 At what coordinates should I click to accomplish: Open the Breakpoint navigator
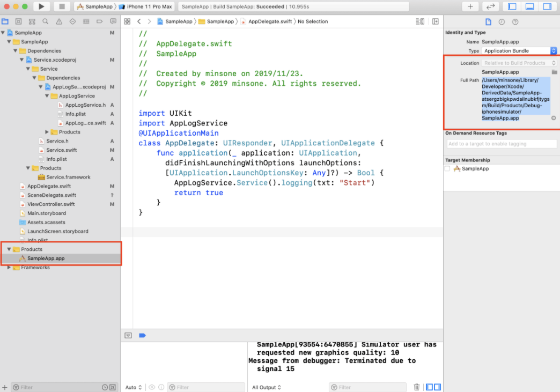(99, 21)
